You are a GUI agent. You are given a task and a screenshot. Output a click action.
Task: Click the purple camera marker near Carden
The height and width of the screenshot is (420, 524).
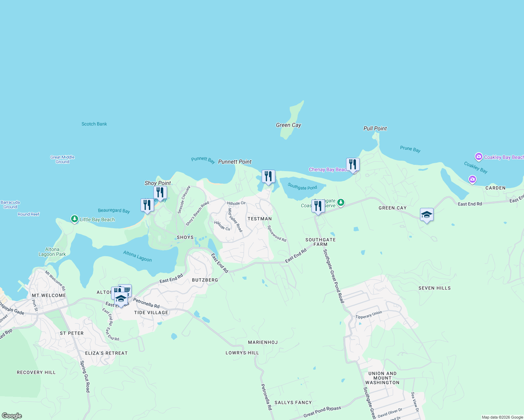pos(472,179)
